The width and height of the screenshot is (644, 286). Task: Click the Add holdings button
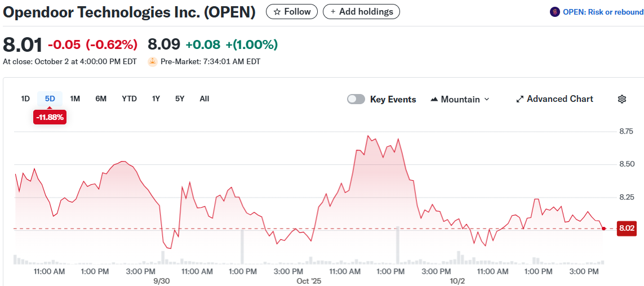[361, 11]
